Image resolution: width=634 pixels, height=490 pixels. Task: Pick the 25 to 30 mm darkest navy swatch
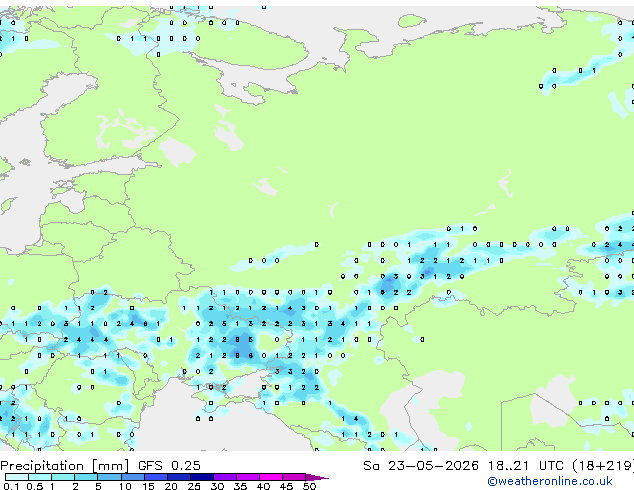202,477
